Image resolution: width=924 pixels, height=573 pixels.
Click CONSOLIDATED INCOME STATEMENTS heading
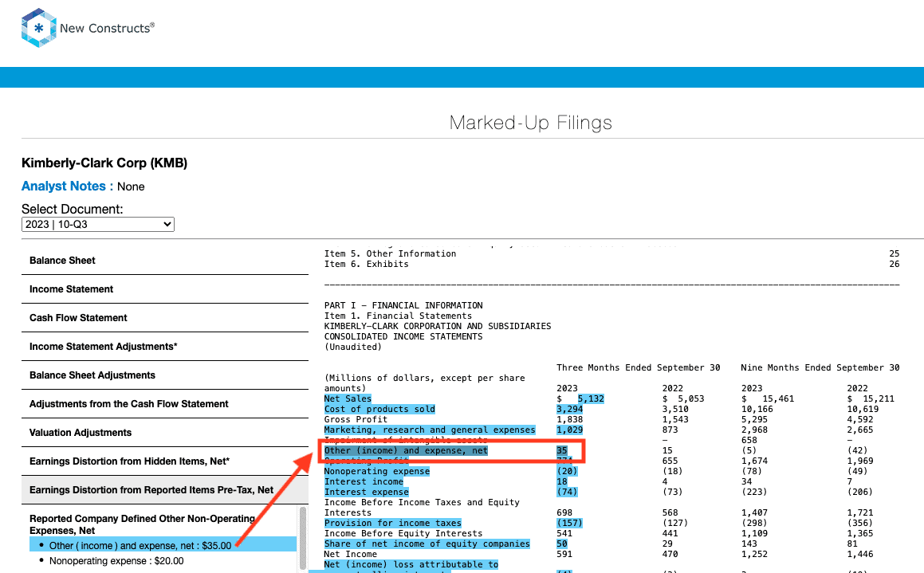click(x=403, y=337)
